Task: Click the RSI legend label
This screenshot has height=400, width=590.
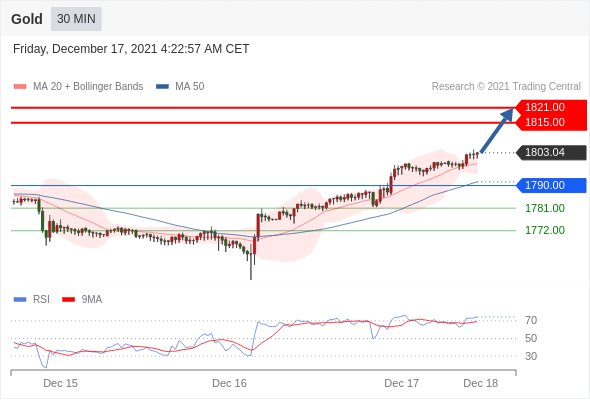Action: coord(41,300)
